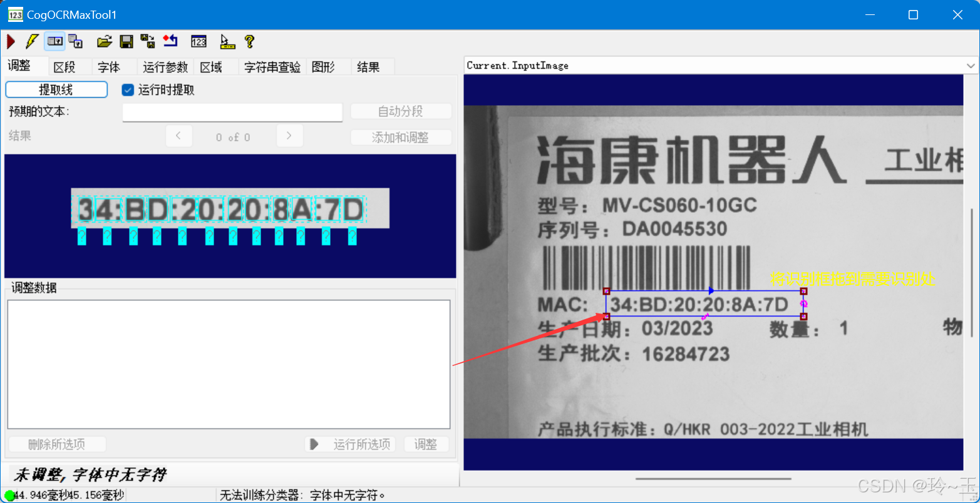This screenshot has width=980, height=503.
Task: Go to next result with right chevron
Action: (289, 136)
